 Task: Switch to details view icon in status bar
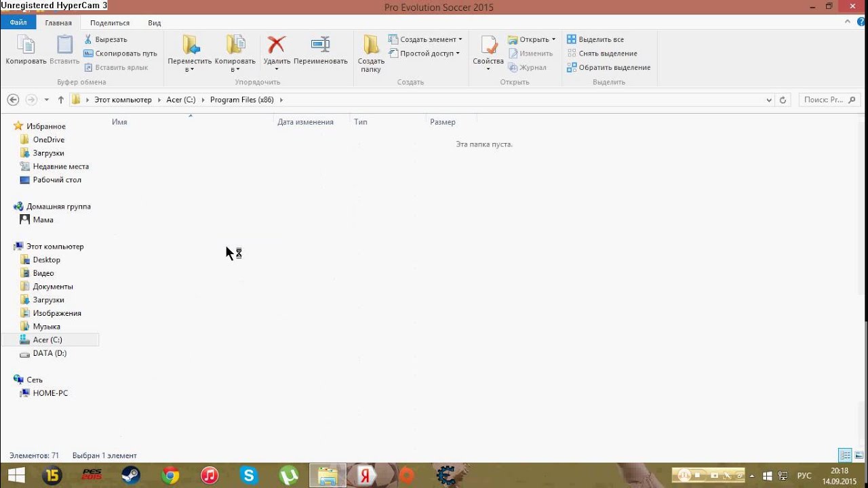(845, 455)
